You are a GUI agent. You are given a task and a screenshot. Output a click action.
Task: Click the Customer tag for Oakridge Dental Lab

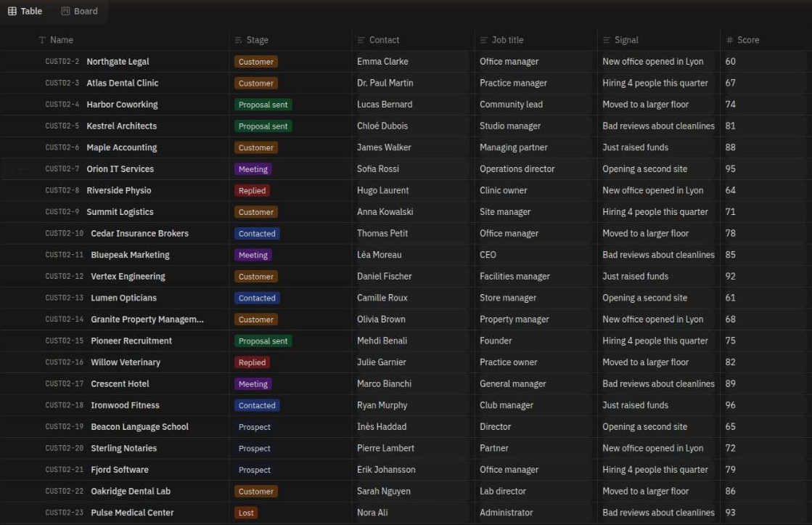(256, 492)
